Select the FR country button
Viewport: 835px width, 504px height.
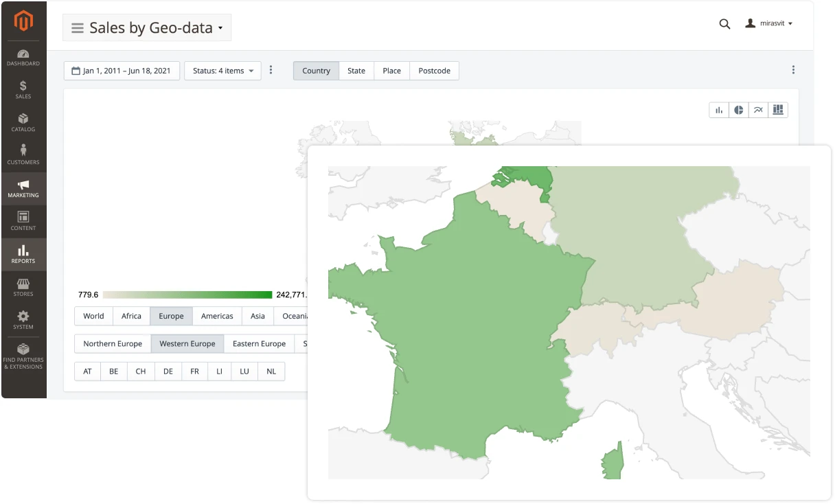[194, 371]
